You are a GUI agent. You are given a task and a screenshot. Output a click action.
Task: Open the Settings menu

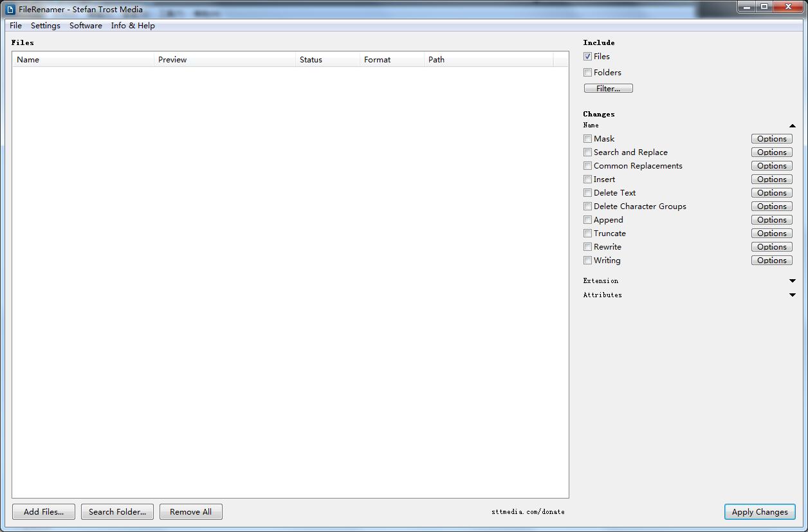[45, 26]
